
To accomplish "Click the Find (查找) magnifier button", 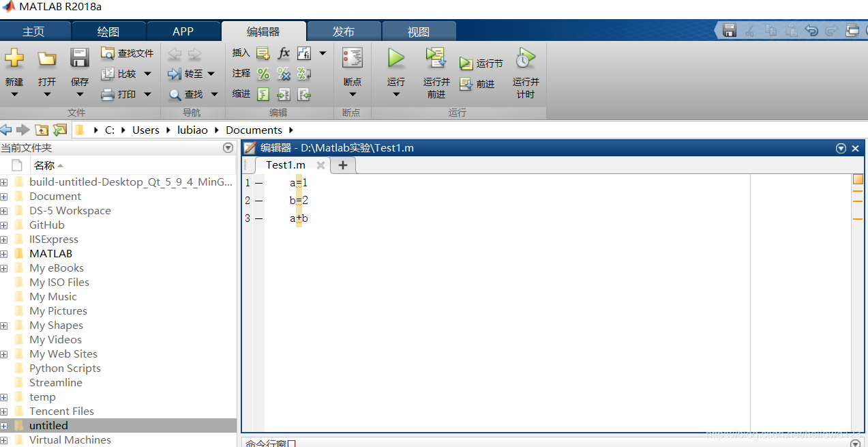I will 185,94.
